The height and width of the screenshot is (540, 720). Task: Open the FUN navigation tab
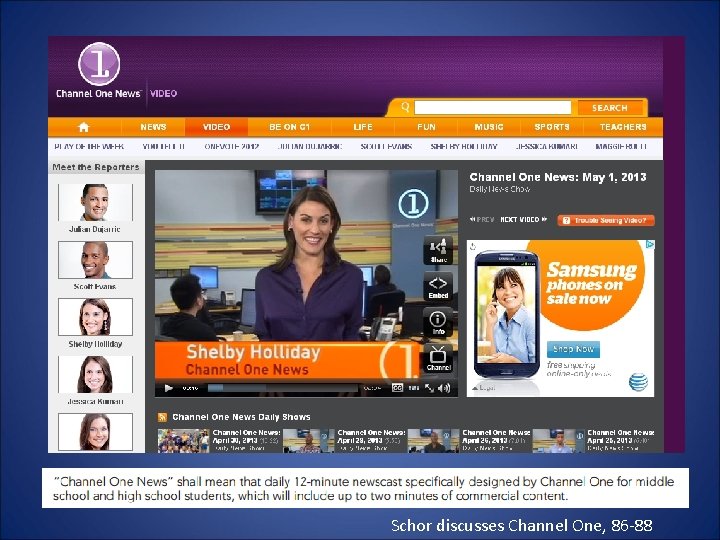coord(426,127)
